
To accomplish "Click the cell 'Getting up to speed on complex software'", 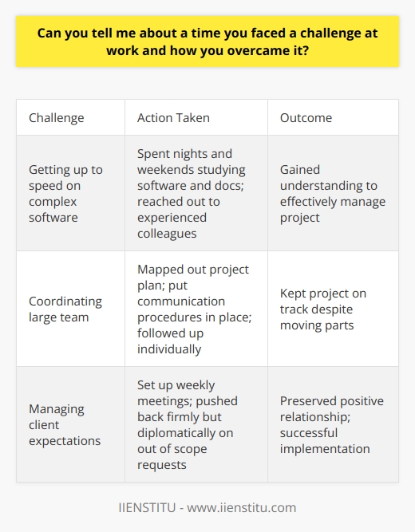I will [71, 193].
